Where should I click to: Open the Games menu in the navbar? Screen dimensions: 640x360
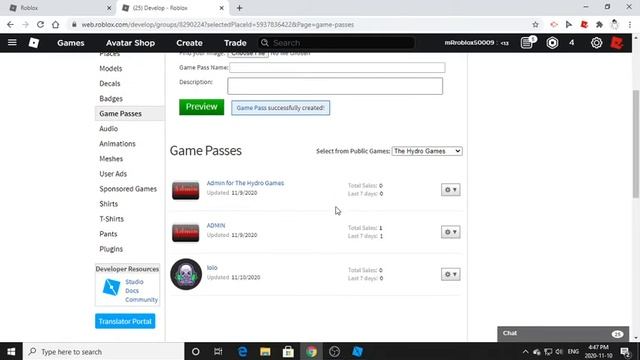[71, 43]
